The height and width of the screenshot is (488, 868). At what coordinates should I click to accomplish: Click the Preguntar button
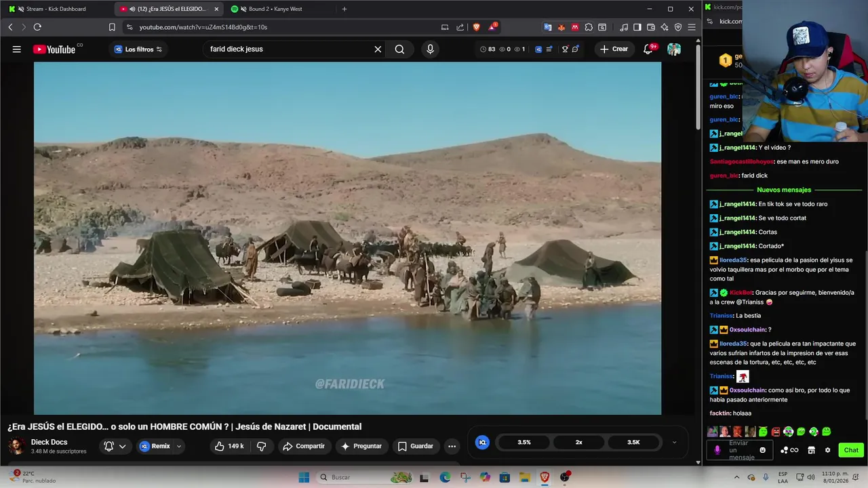coord(361,446)
